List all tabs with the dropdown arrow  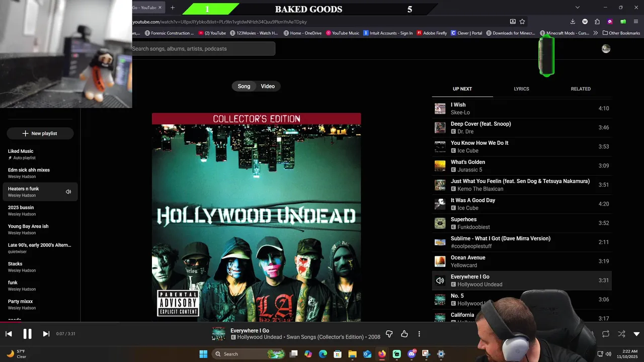pos(578,8)
